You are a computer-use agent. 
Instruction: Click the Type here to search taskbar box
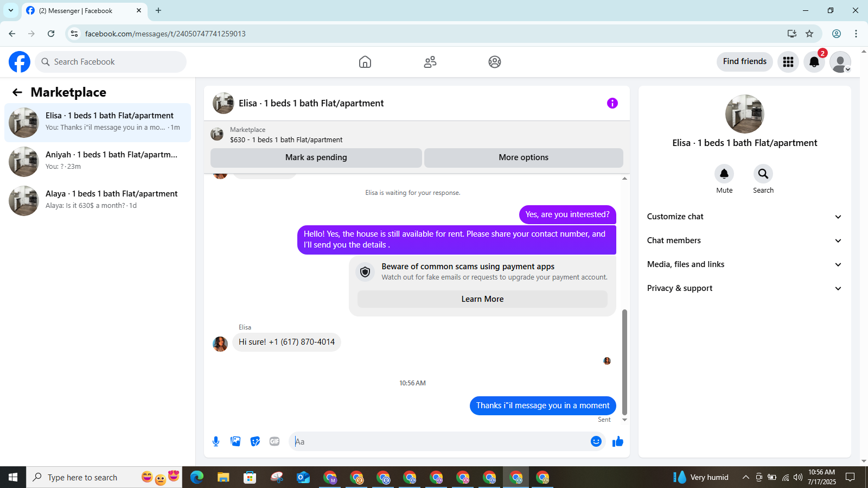(x=104, y=477)
